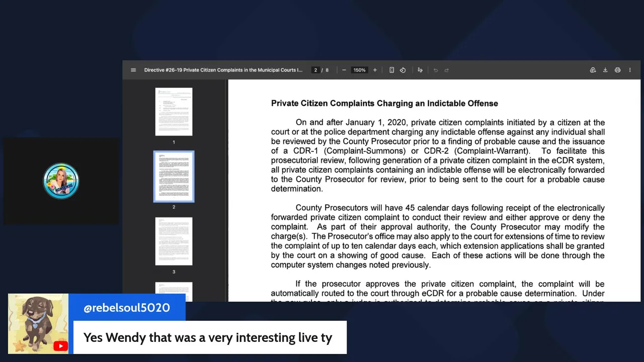The height and width of the screenshot is (362, 644).
Task: Select the draw annotation tool
Action: tap(420, 70)
